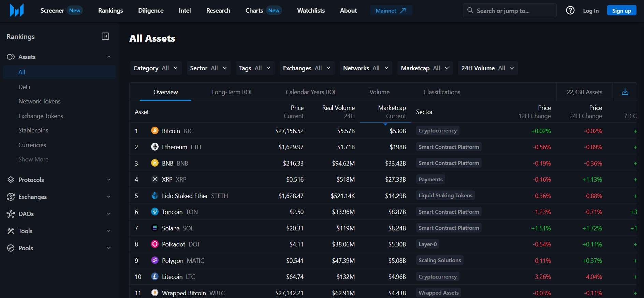
Task: Click the Wrapped Bitcoin coin icon
Action: (x=155, y=293)
